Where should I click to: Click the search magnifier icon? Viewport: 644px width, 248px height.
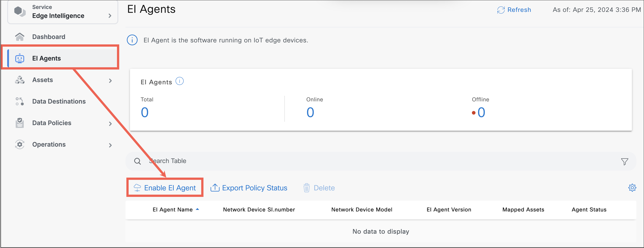click(x=138, y=161)
